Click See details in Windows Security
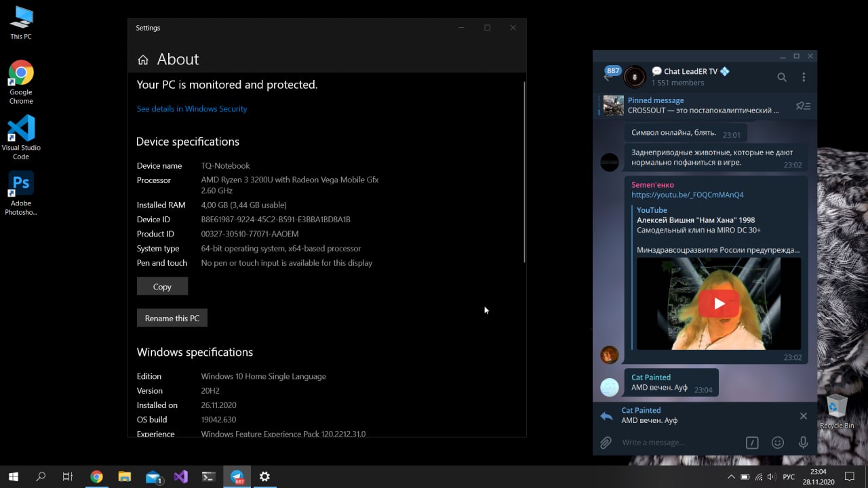Screen dimensions: 868x488 (192, 108)
